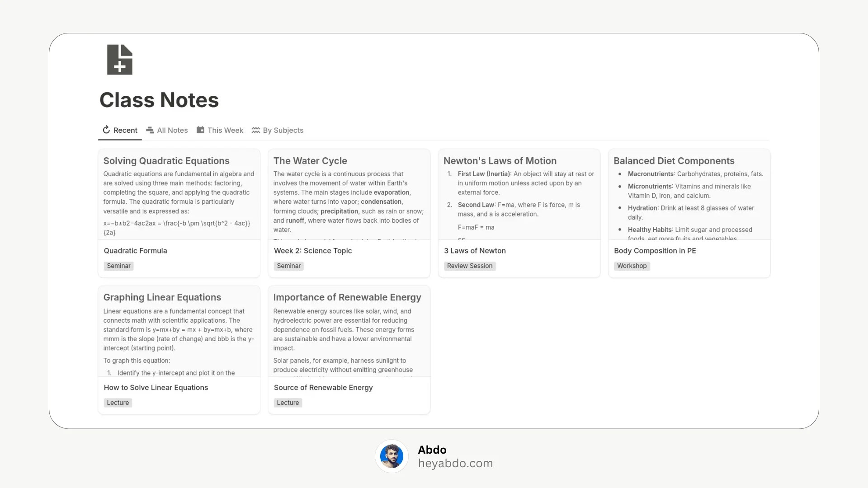868x488 pixels.
Task: Open Graphing Linear Equations card
Action: pyautogui.click(x=179, y=350)
